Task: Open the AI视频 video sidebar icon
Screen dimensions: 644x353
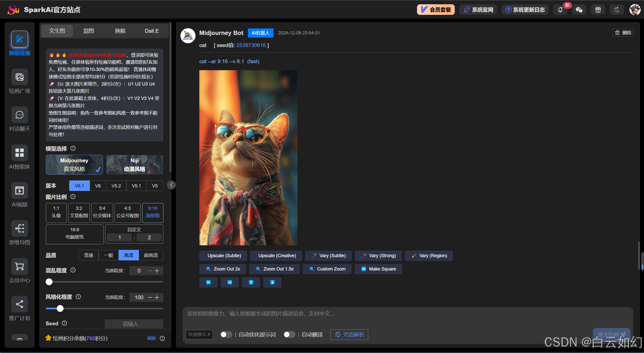Action: pyautogui.click(x=19, y=190)
